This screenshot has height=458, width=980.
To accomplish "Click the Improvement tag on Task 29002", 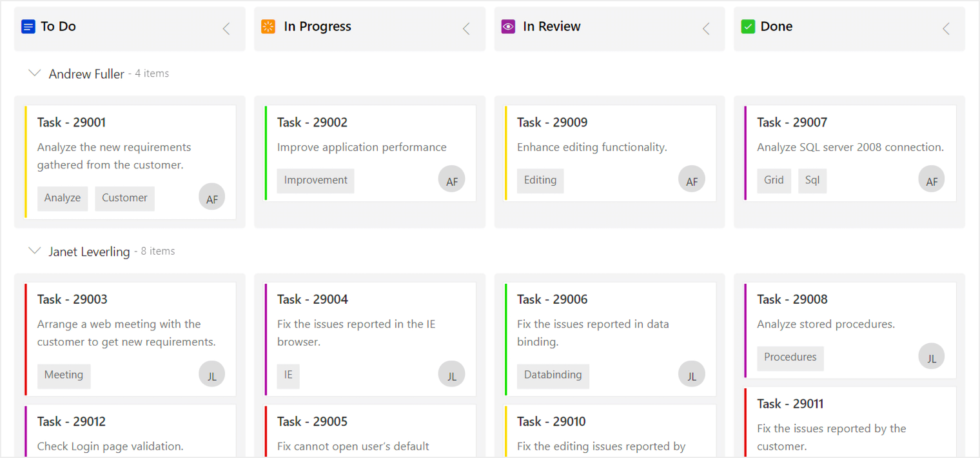I will click(x=316, y=181).
